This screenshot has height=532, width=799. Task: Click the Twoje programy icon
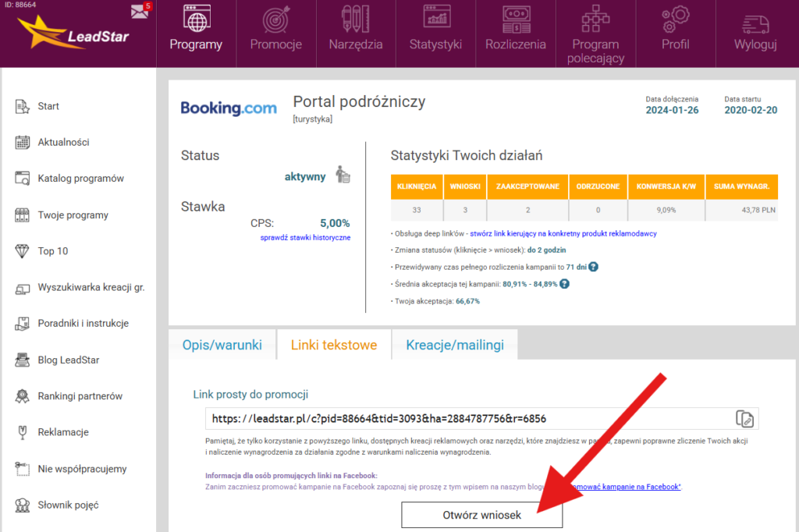(x=22, y=215)
